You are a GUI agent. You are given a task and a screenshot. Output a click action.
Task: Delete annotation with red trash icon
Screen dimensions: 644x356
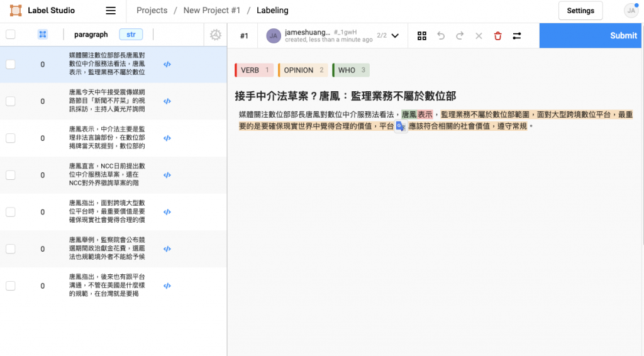click(x=498, y=36)
